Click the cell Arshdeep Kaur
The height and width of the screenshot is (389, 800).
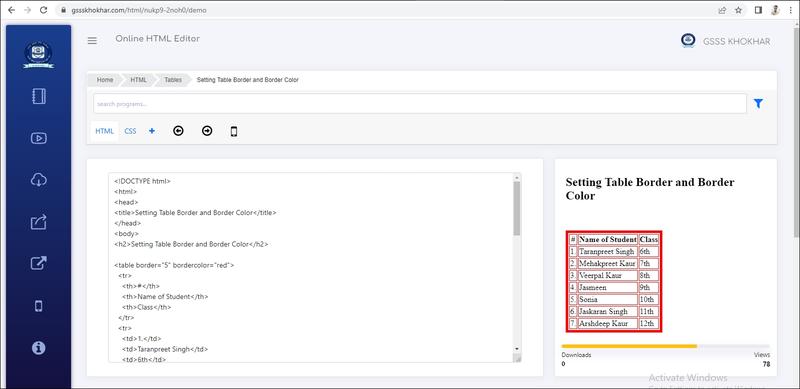(x=608, y=324)
